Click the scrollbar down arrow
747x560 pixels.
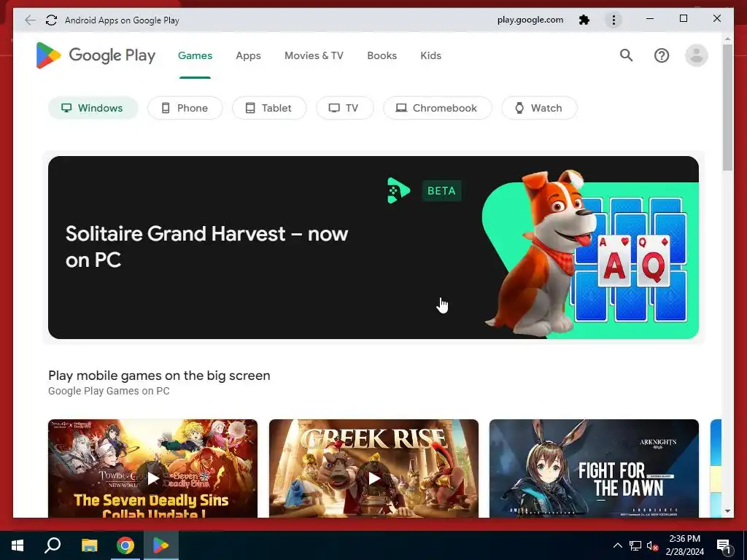point(727,511)
